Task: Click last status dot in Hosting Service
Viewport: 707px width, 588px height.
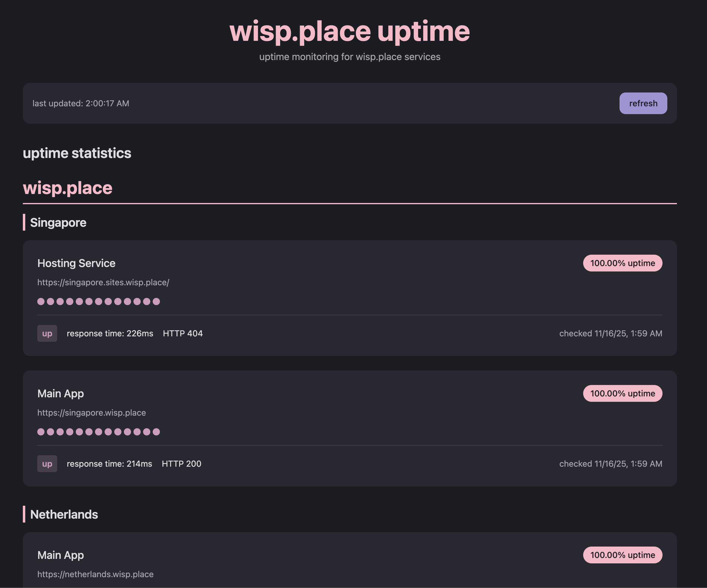Action: click(x=156, y=302)
